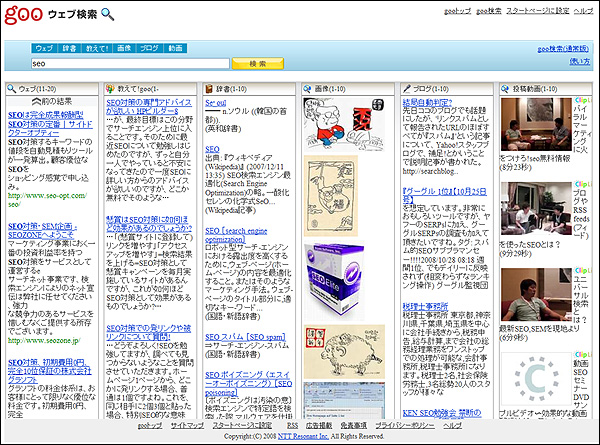The image size is (600, 445).
Task: Select the ウェブ search tab
Action: (x=44, y=48)
